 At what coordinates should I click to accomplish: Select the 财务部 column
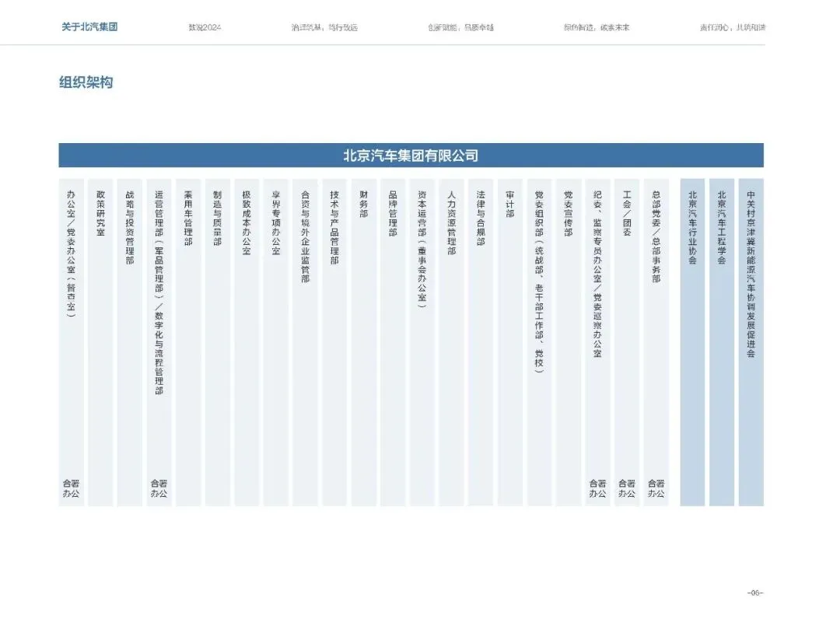(x=364, y=342)
